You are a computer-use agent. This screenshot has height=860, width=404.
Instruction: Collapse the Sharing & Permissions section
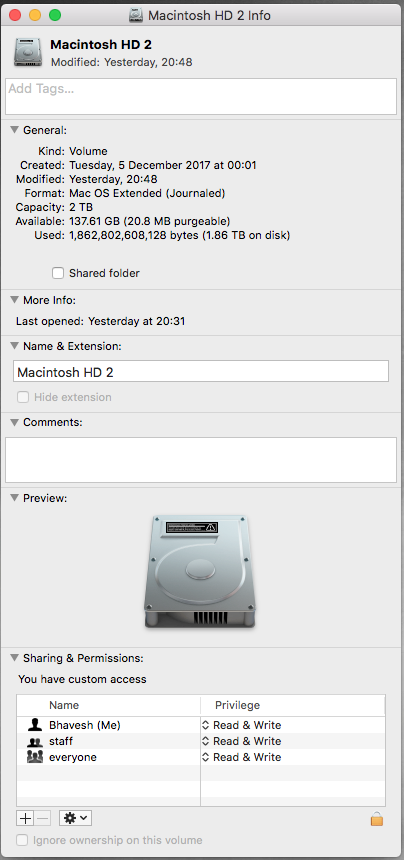pos(15,658)
